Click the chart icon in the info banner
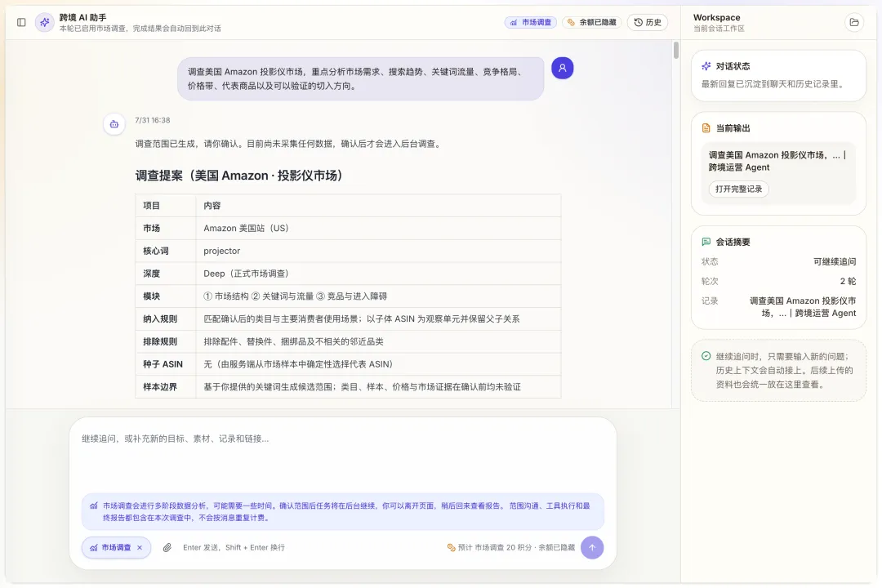 [x=94, y=506]
